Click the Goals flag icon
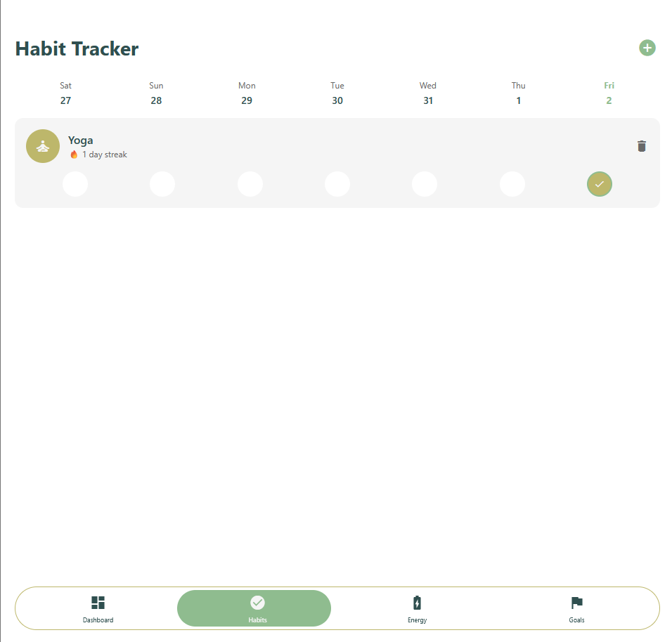Image resolution: width=672 pixels, height=642 pixels. 576,603
